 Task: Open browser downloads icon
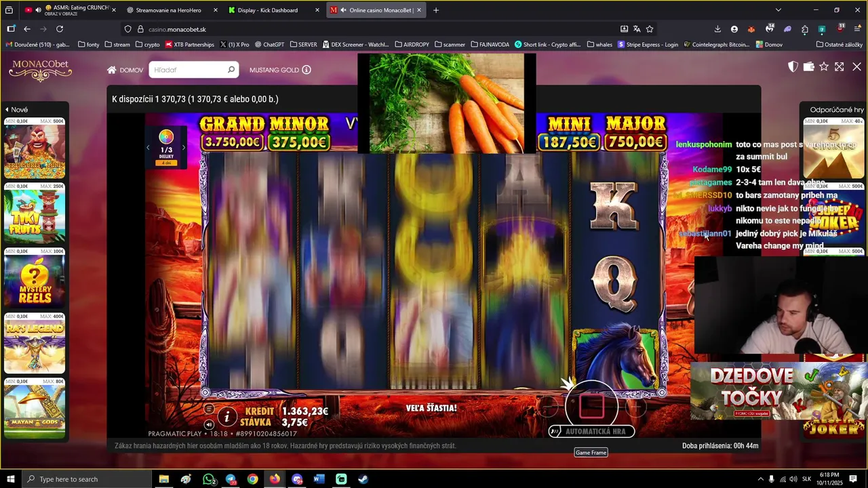[717, 29]
